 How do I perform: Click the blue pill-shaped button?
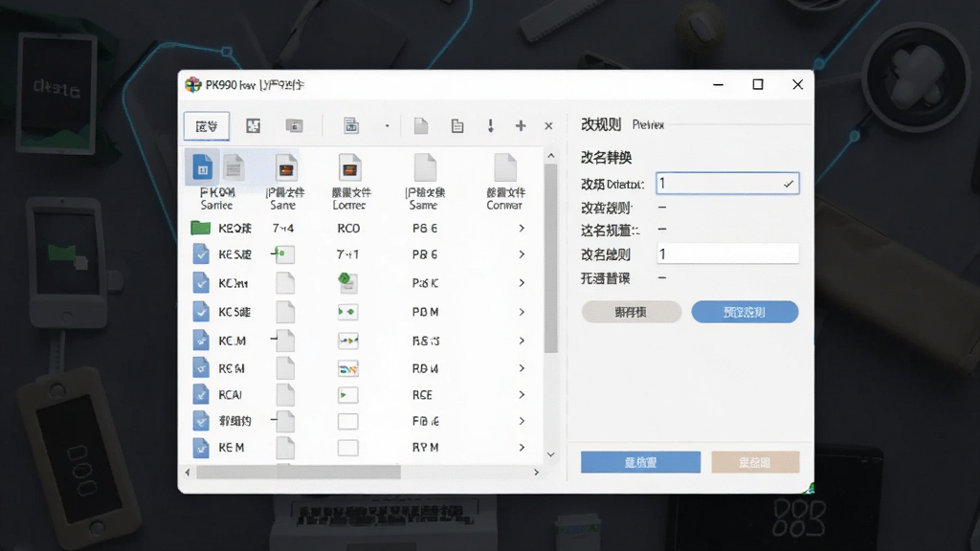point(745,312)
